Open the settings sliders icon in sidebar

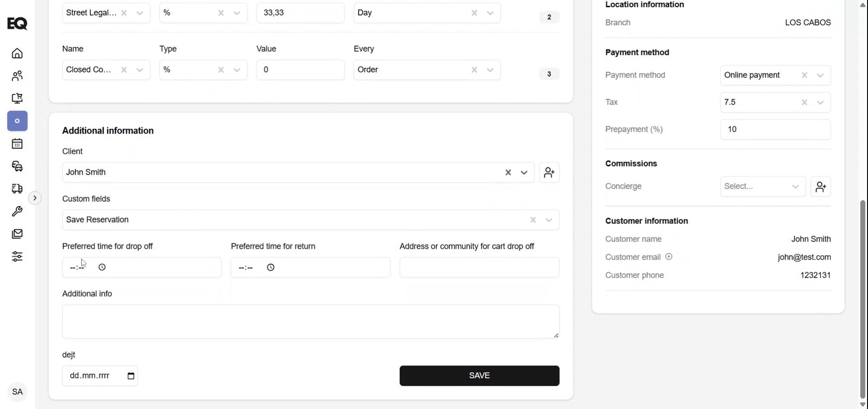coord(17,257)
